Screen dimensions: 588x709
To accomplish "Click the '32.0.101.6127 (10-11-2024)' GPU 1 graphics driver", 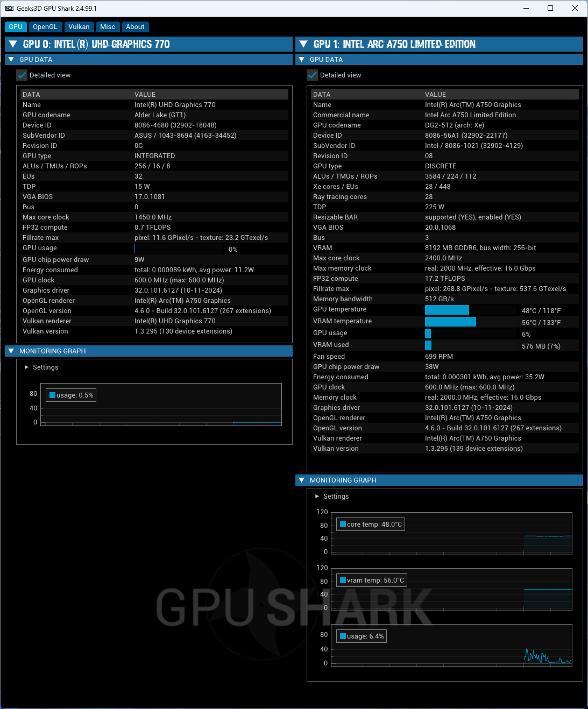I will pyautogui.click(x=469, y=408).
